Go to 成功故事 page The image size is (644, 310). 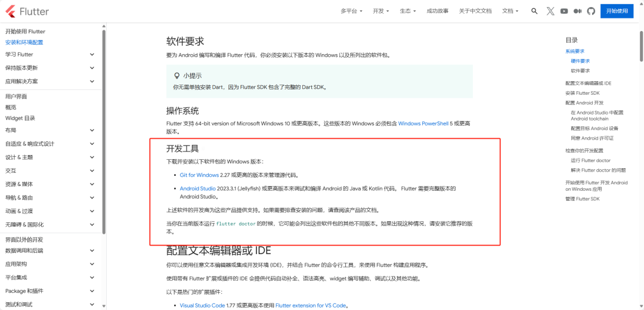point(438,11)
